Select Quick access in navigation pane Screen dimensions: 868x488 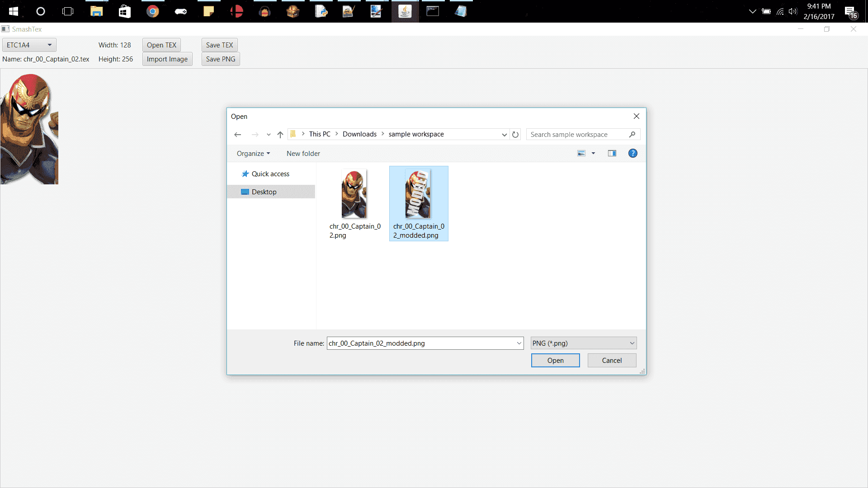(270, 174)
